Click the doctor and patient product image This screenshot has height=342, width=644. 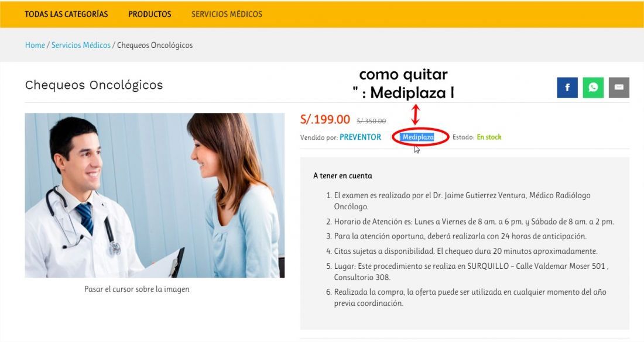pos(155,195)
